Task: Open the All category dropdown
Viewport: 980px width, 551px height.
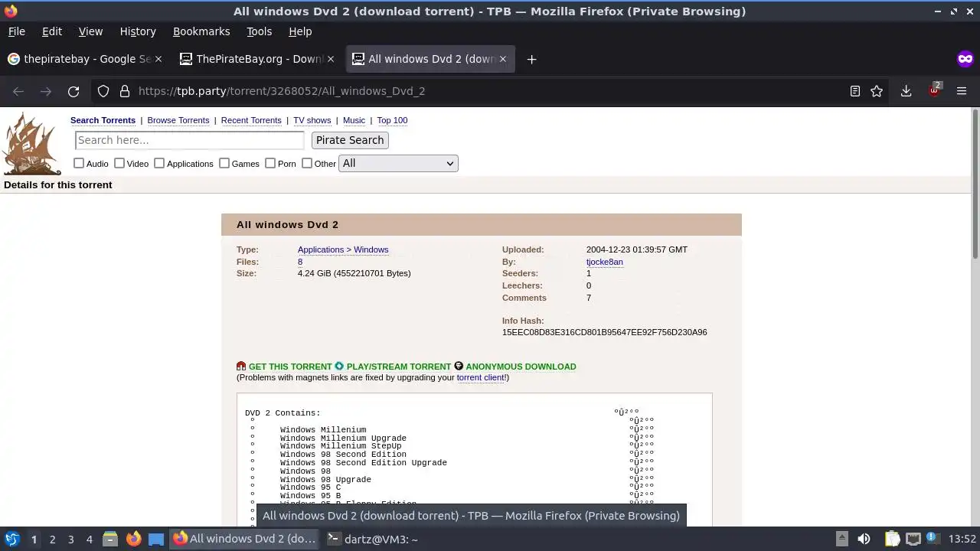Action: [398, 163]
